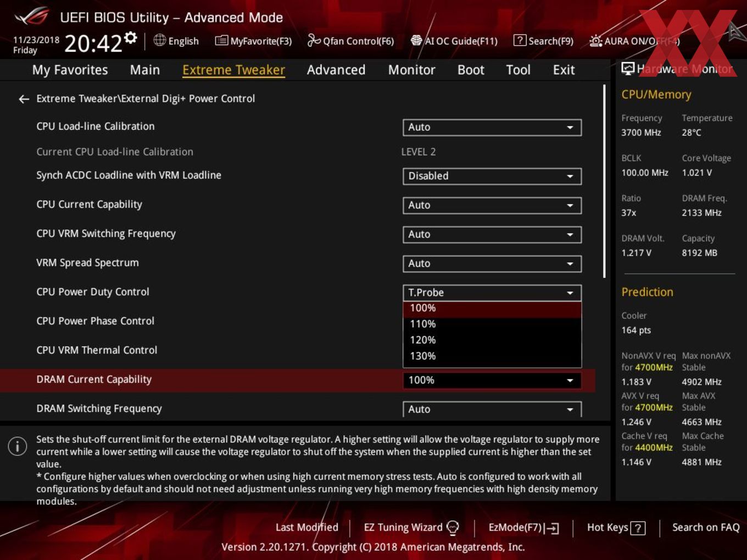Switch to My Favorites tab
747x560 pixels.
[x=70, y=70]
